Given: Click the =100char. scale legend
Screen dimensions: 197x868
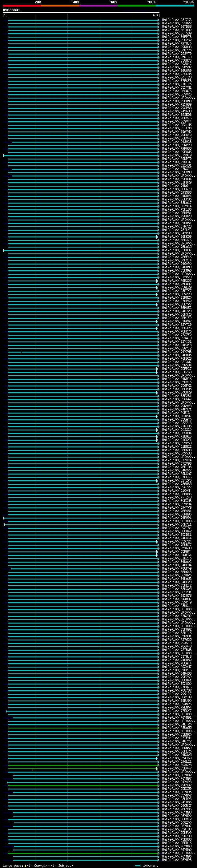Looking at the screenshot, I should coord(147,866).
